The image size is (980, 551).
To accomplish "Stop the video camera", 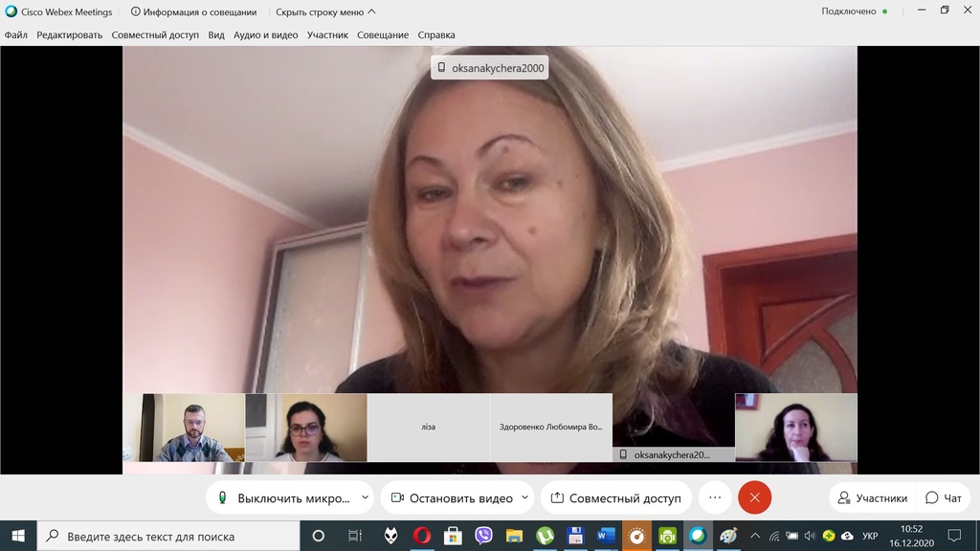I will pos(452,497).
